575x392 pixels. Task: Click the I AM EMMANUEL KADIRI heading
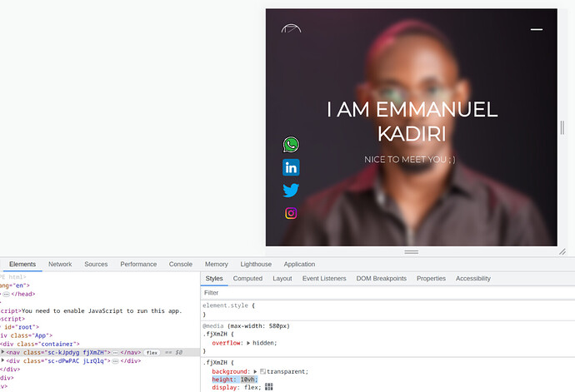tap(412, 122)
